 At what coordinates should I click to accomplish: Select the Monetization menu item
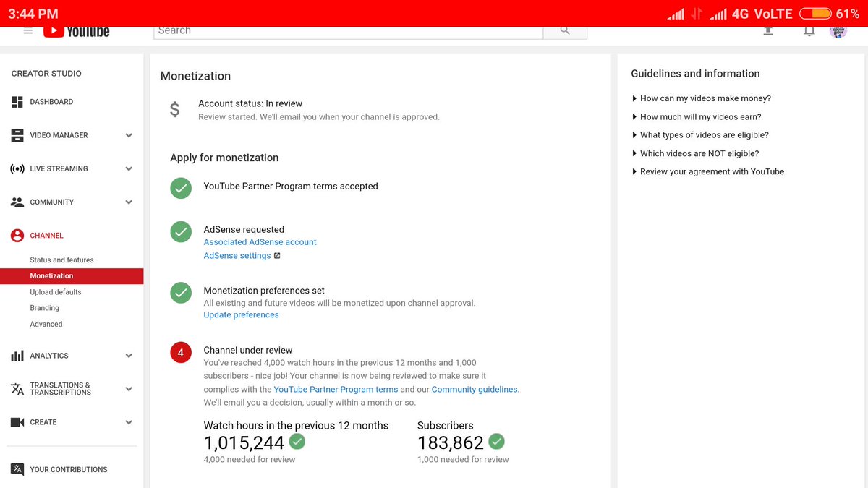72,276
